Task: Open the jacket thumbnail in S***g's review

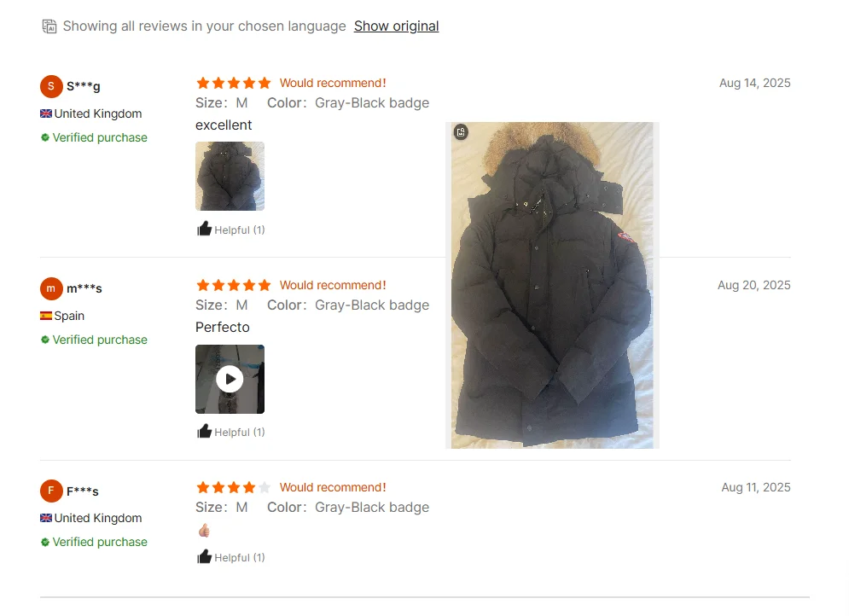Action: (230, 176)
